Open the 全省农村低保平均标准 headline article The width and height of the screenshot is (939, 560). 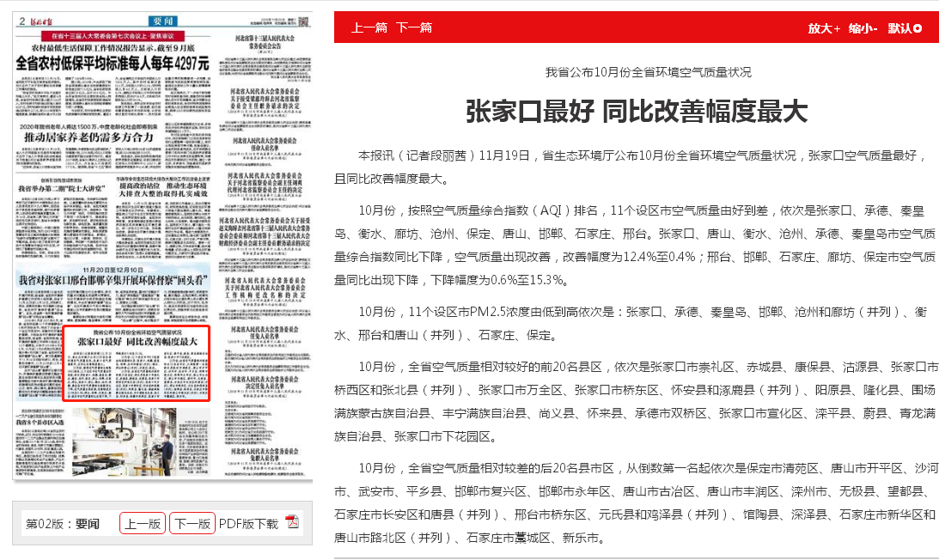point(113,64)
